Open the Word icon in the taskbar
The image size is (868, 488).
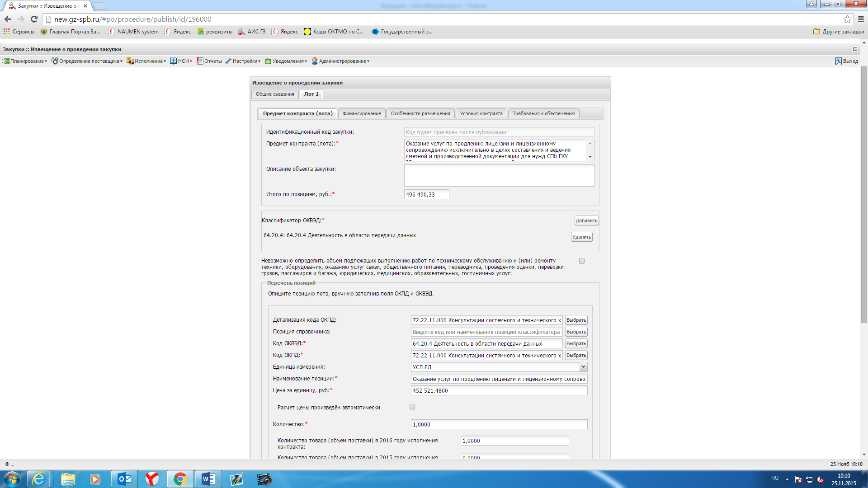click(x=208, y=479)
